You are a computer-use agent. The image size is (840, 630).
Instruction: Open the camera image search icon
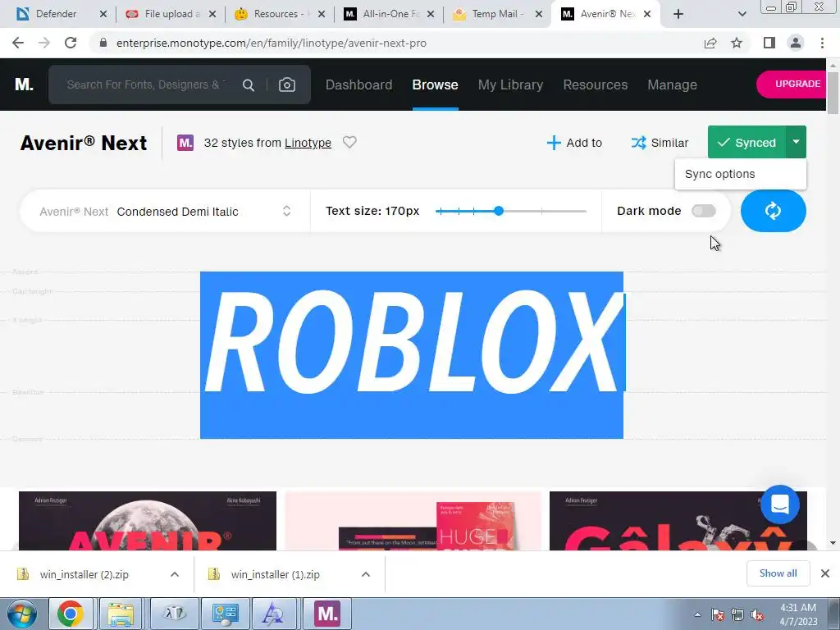coord(286,85)
